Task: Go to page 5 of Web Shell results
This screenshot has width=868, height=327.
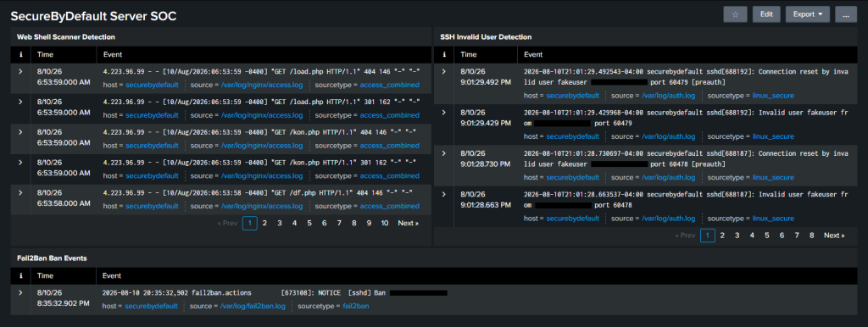Action: tap(309, 223)
